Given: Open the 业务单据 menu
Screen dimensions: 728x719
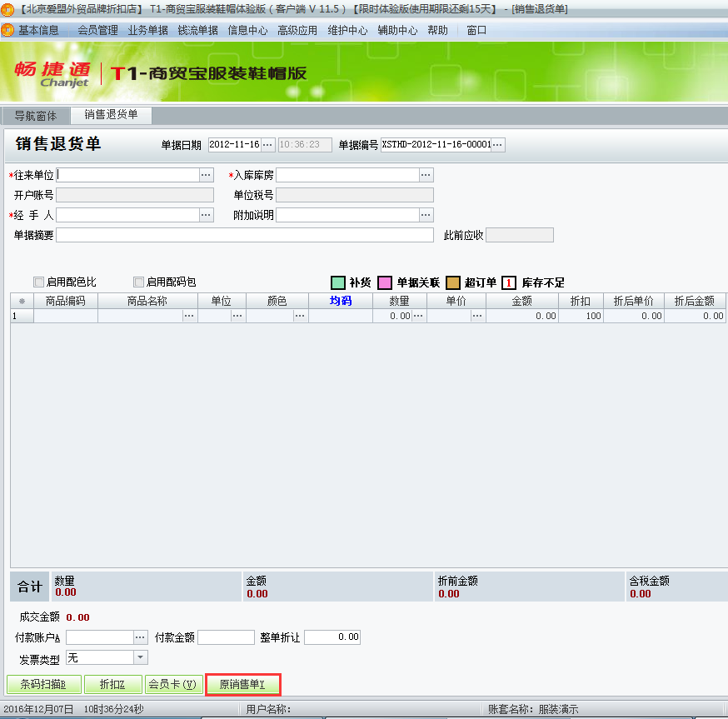Looking at the screenshot, I should tap(147, 30).
